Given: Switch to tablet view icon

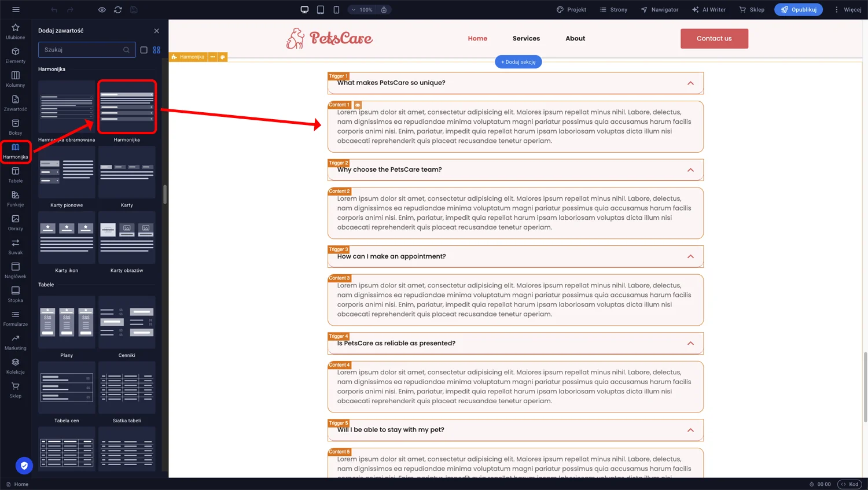Looking at the screenshot, I should coord(320,9).
